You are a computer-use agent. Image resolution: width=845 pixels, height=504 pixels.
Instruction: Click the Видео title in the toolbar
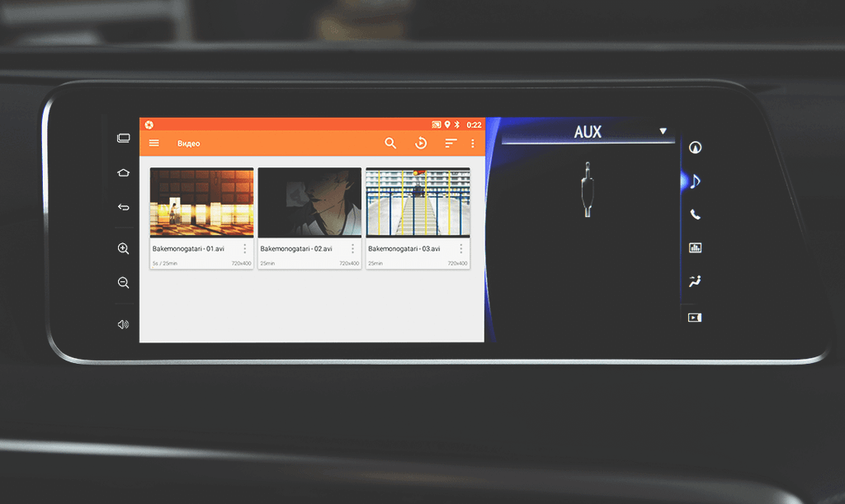click(x=189, y=144)
